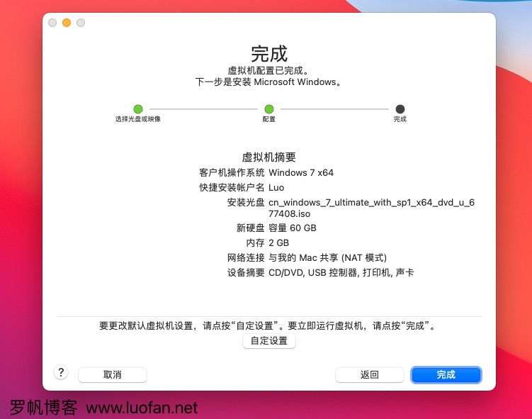Select the text Windows 7 x64
The width and height of the screenshot is (532, 419).
301,173
